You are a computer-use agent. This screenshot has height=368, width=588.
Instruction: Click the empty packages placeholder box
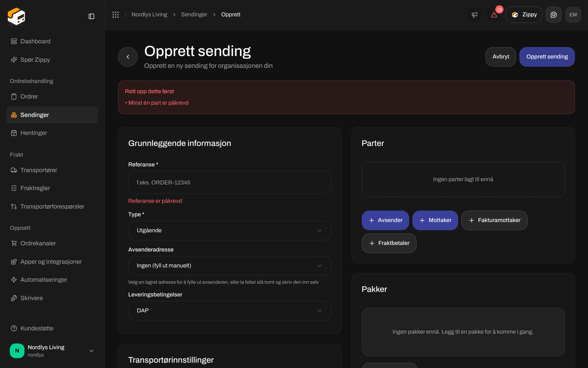point(463,332)
